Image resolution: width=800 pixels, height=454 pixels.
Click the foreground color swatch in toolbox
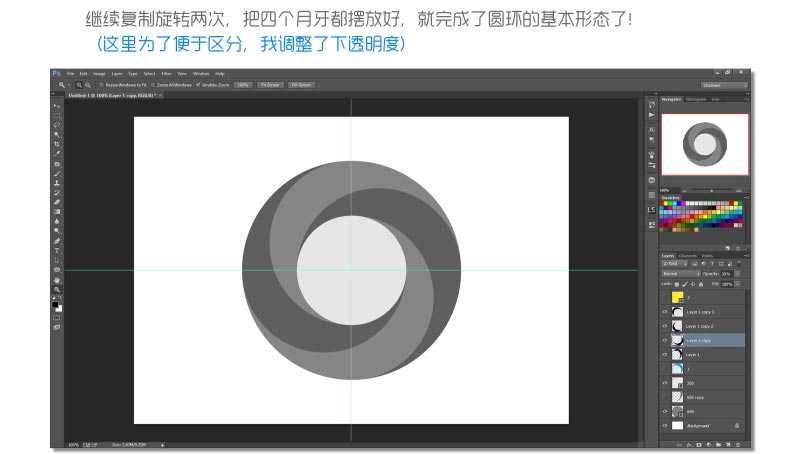click(x=56, y=303)
